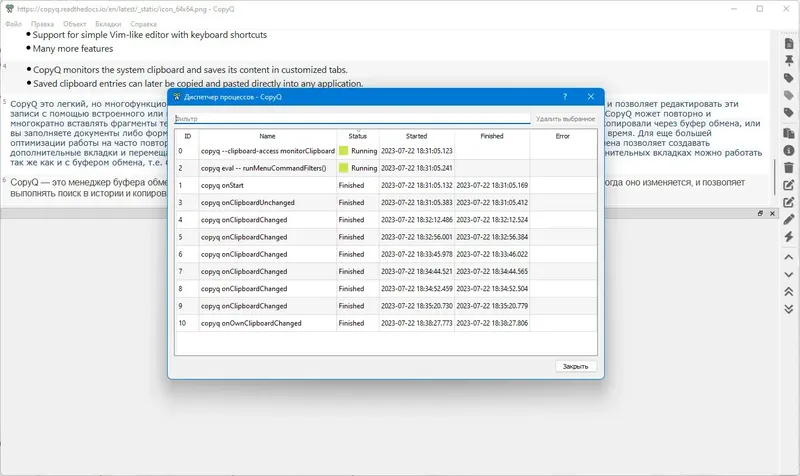This screenshot has height=476, width=800.
Task: Move item up with single chevron-up icon
Action: click(x=788, y=257)
